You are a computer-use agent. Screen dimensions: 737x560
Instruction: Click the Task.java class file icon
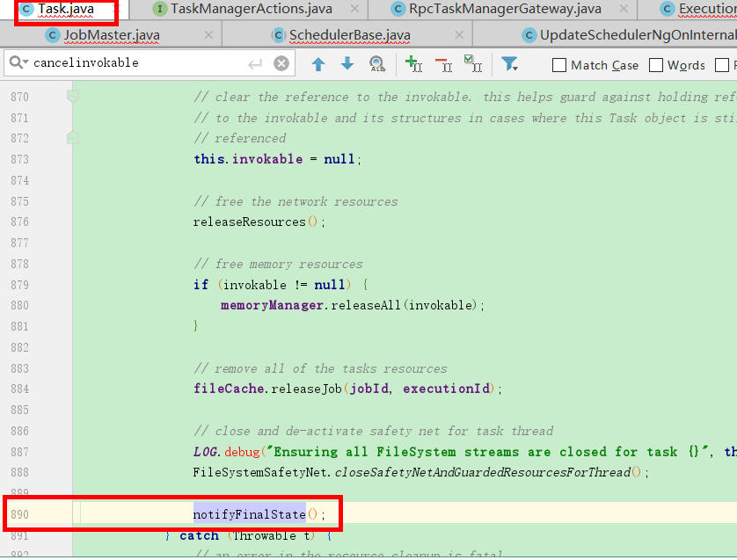click(x=26, y=9)
